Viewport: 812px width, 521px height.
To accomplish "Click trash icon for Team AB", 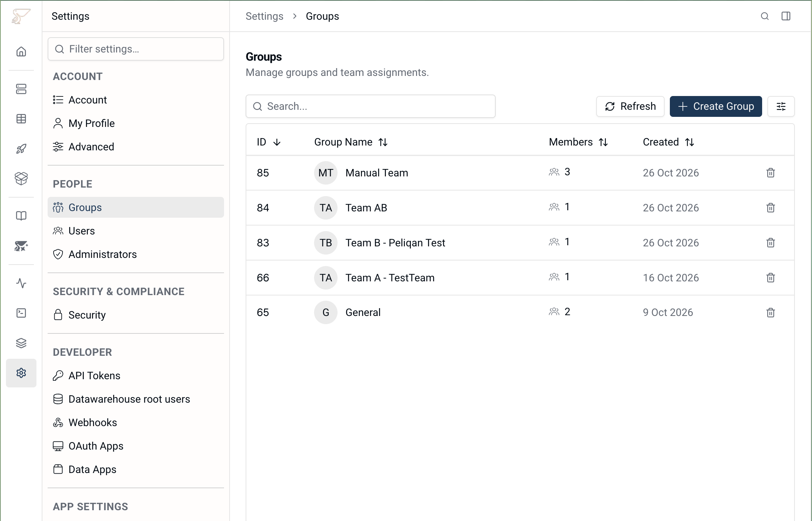I will click(x=771, y=208).
